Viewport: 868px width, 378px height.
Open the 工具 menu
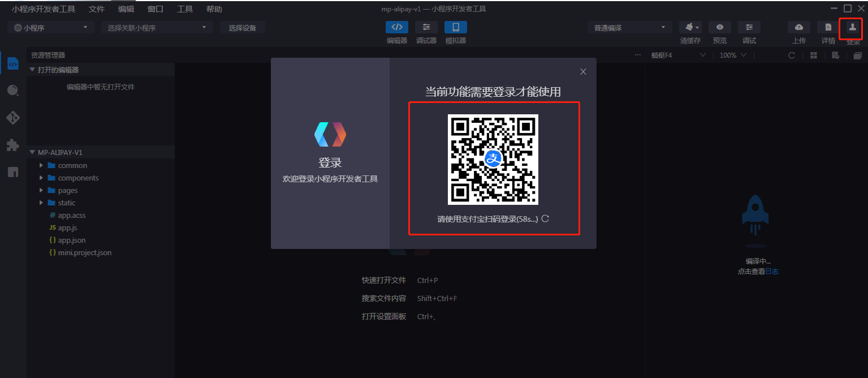click(x=185, y=9)
